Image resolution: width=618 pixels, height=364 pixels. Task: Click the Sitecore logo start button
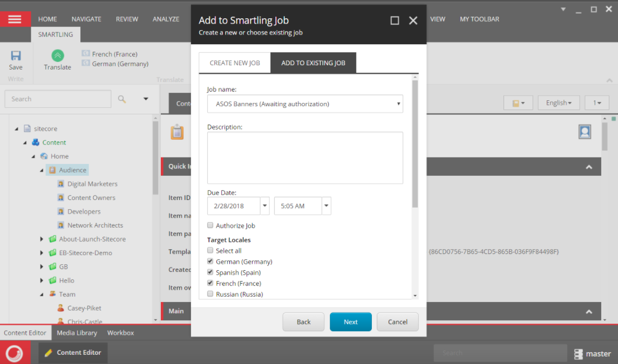coord(15,353)
